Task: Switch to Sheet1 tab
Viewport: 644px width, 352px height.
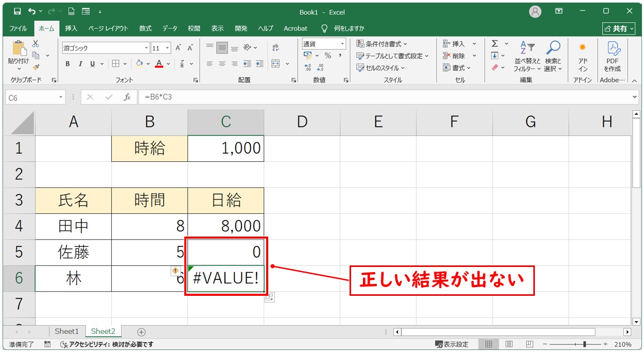Action: pyautogui.click(x=67, y=331)
